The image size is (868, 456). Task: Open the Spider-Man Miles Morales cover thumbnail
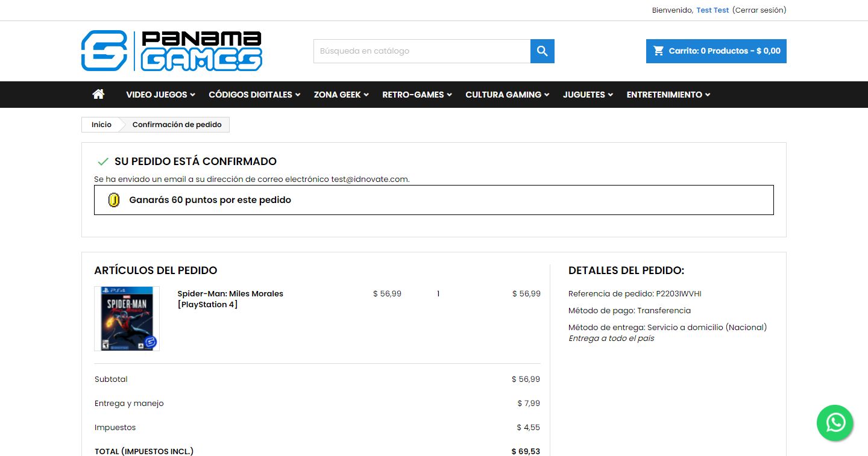(x=127, y=319)
